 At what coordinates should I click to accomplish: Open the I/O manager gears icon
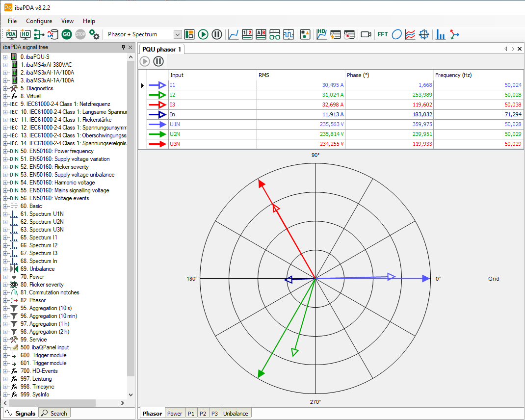94,34
